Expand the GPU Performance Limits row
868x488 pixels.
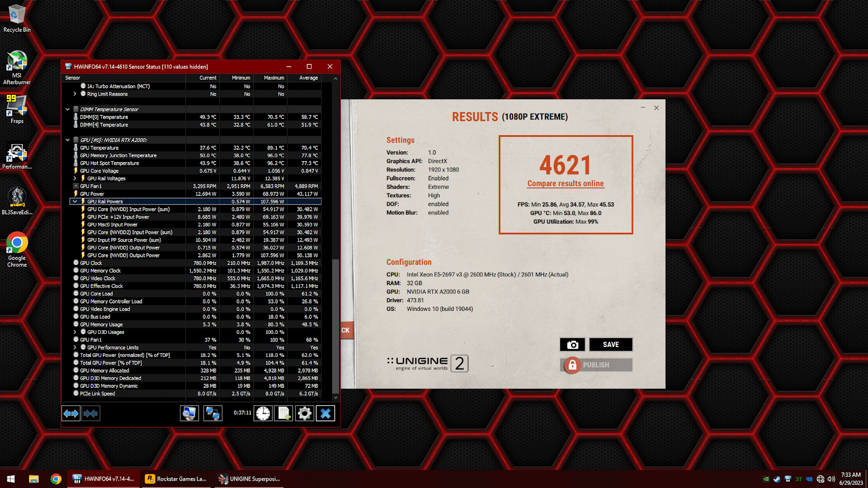pos(75,347)
